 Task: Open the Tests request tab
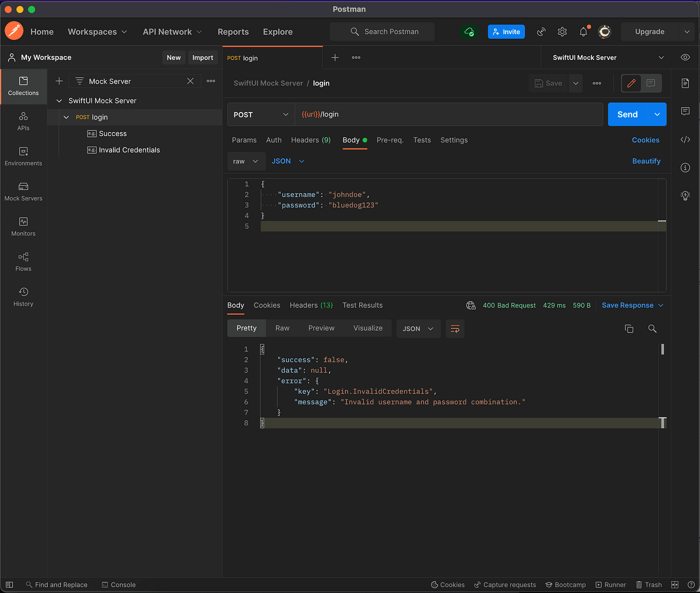pos(422,140)
